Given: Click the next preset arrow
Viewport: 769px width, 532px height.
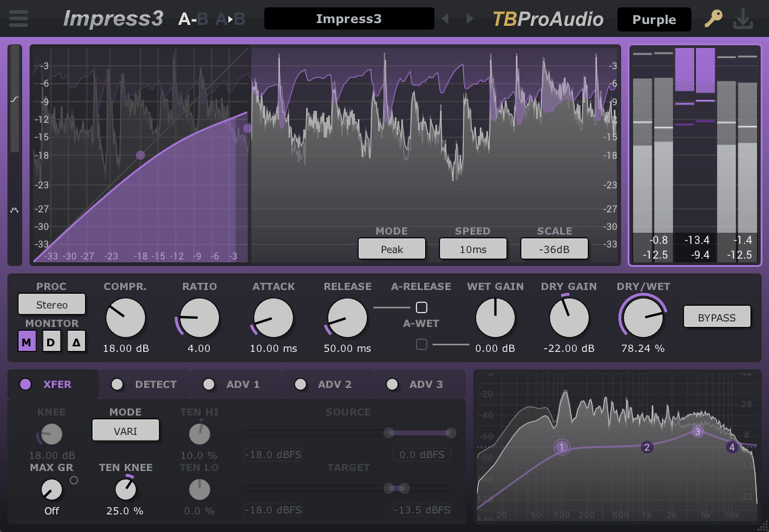Looking at the screenshot, I should coord(469,18).
